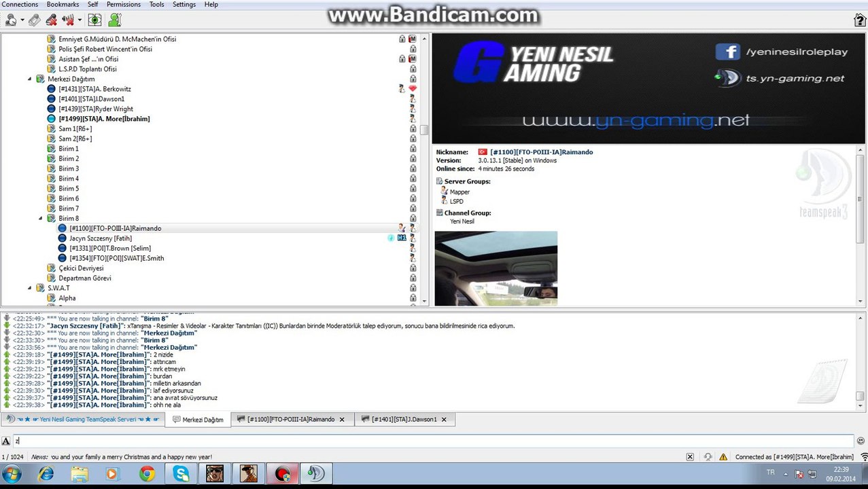The image size is (868, 489).
Task: Click the Mapper server group icon
Action: [x=444, y=192]
